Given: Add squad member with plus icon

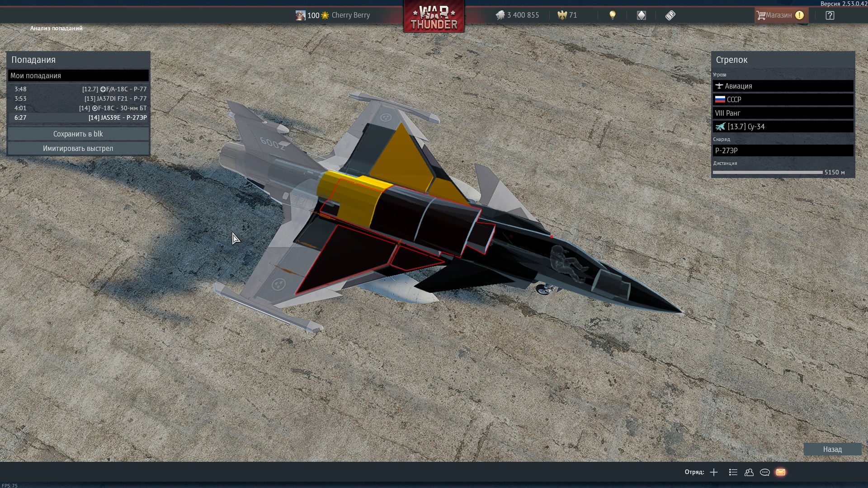Looking at the screenshot, I should click(714, 472).
